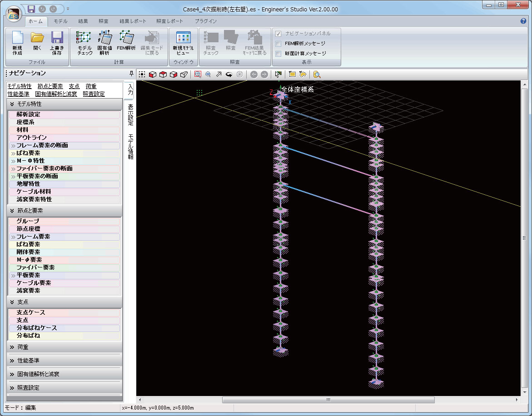
Task: Run モデルチェック (model check)
Action: (x=85, y=43)
